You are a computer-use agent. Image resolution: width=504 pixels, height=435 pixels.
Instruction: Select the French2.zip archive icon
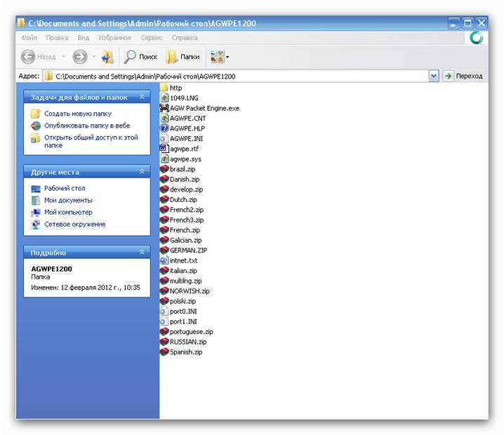[x=164, y=210]
